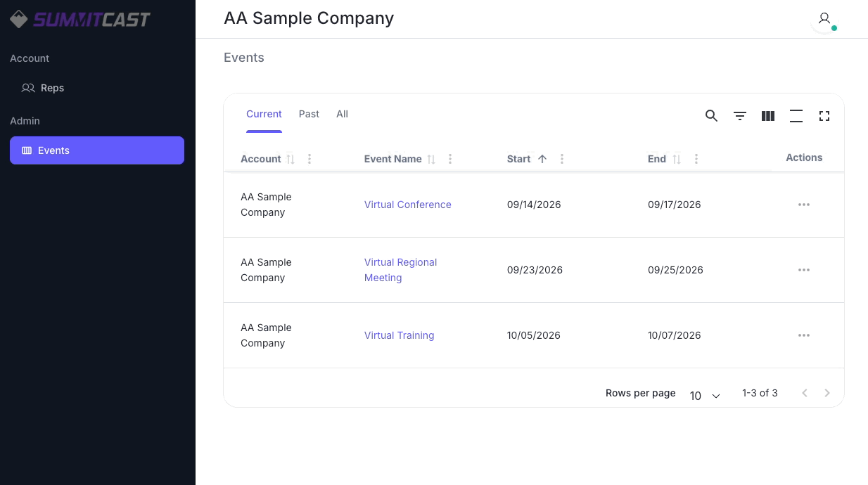
Task: Open the show/hide columns icon
Action: coord(768,116)
